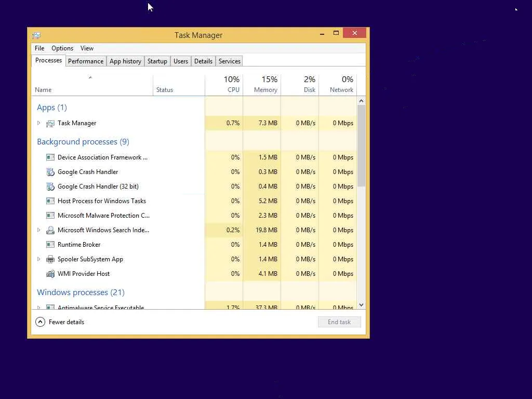The height and width of the screenshot is (399, 532).
Task: Select the Device Association Framework row
Action: click(x=194, y=157)
